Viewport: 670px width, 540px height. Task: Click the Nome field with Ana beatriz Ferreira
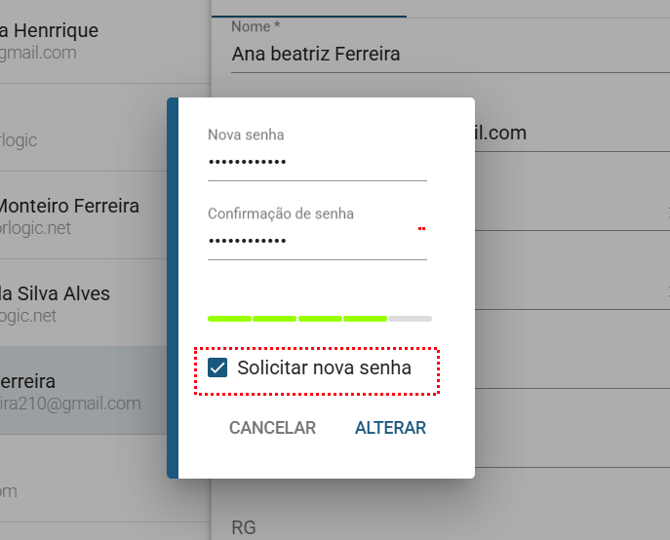(x=440, y=54)
